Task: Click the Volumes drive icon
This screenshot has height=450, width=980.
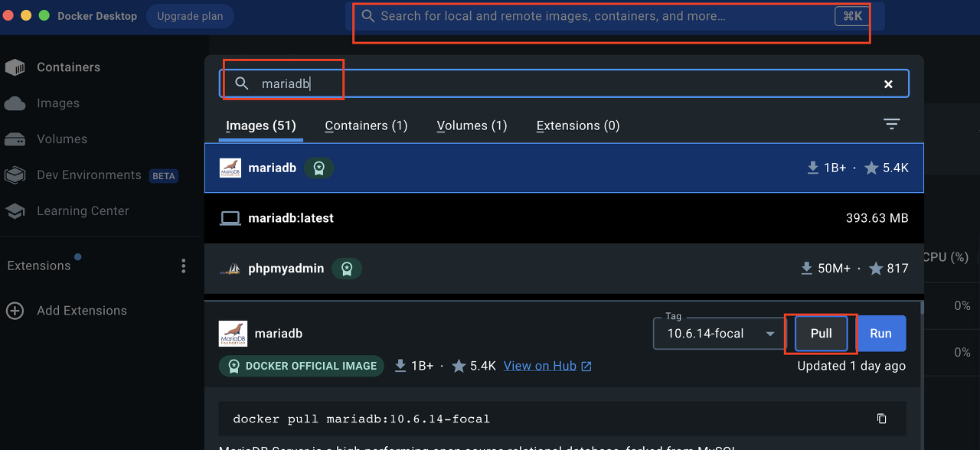Action: pyautogui.click(x=15, y=139)
